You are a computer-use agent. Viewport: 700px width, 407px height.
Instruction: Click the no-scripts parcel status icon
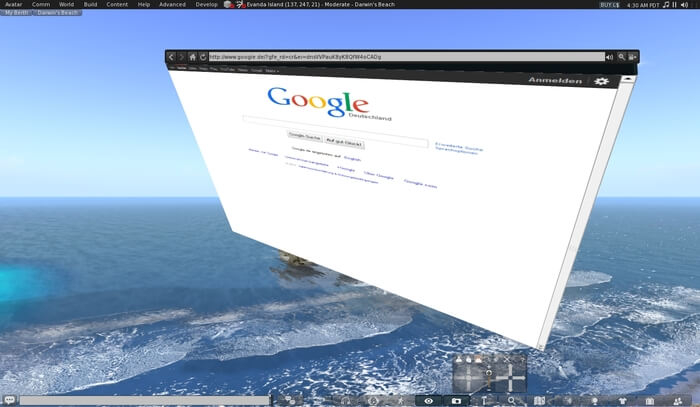[241, 4]
